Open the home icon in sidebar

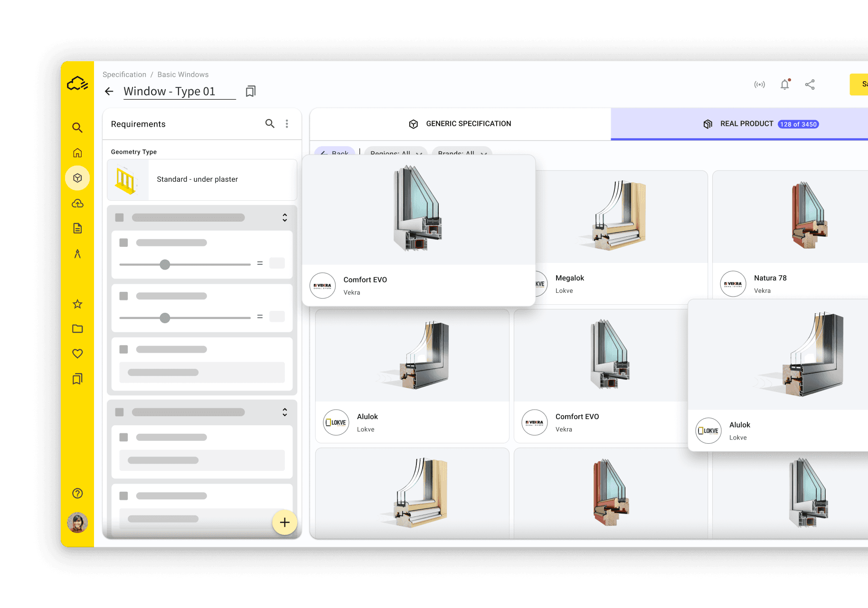click(77, 153)
